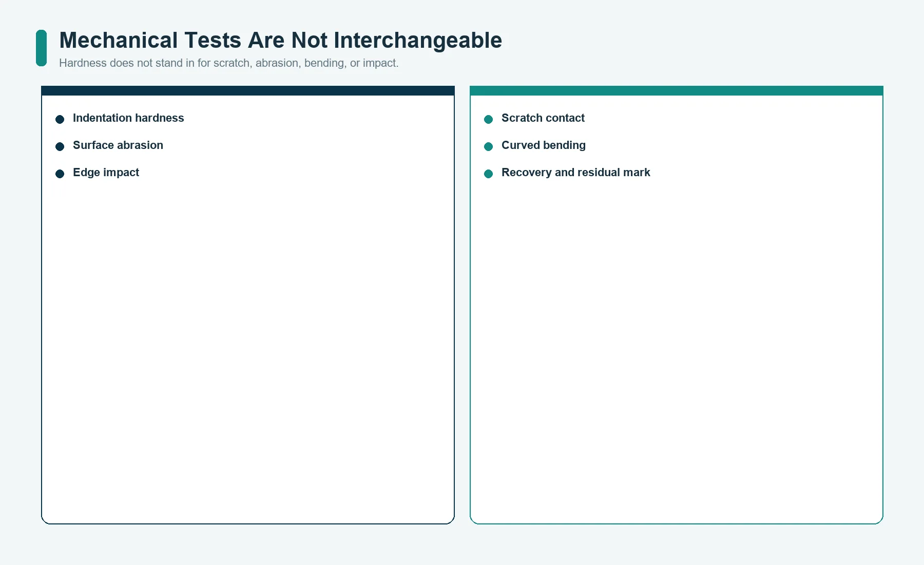
Task: Select "Recovery and residual mark" text
Action: [576, 173]
